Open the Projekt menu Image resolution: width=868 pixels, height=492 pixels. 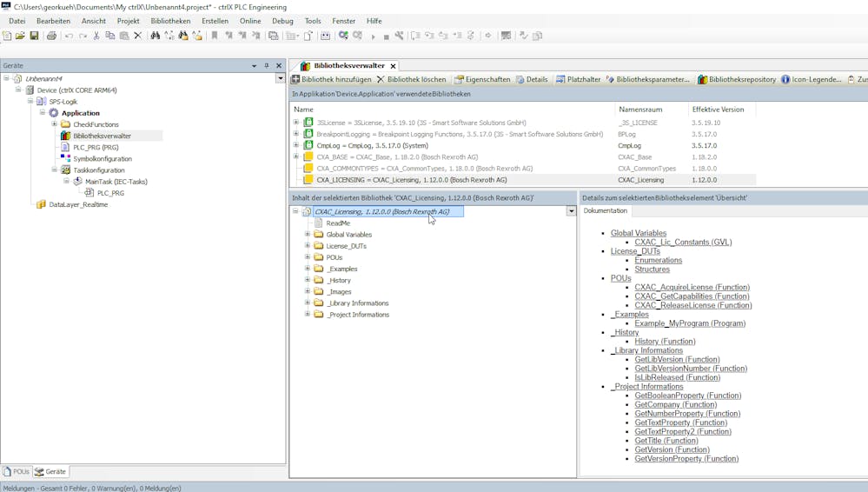[128, 21]
